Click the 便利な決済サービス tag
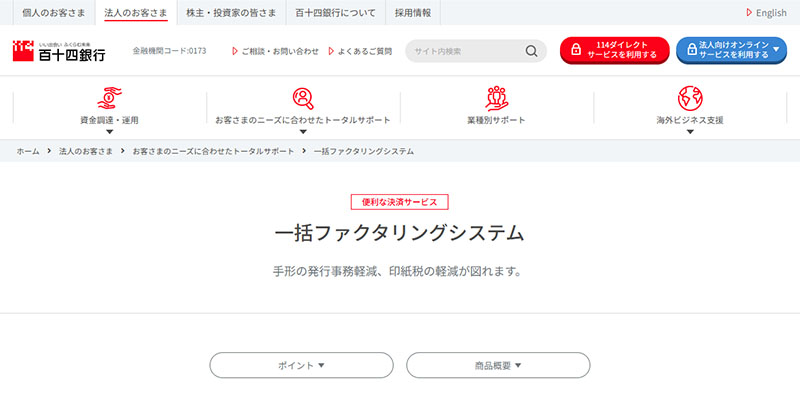The width and height of the screenshot is (800, 400). [x=399, y=202]
